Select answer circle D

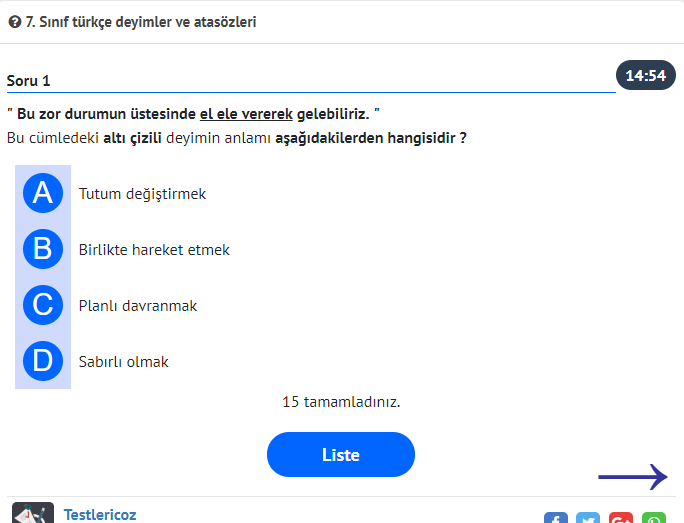click(x=43, y=361)
